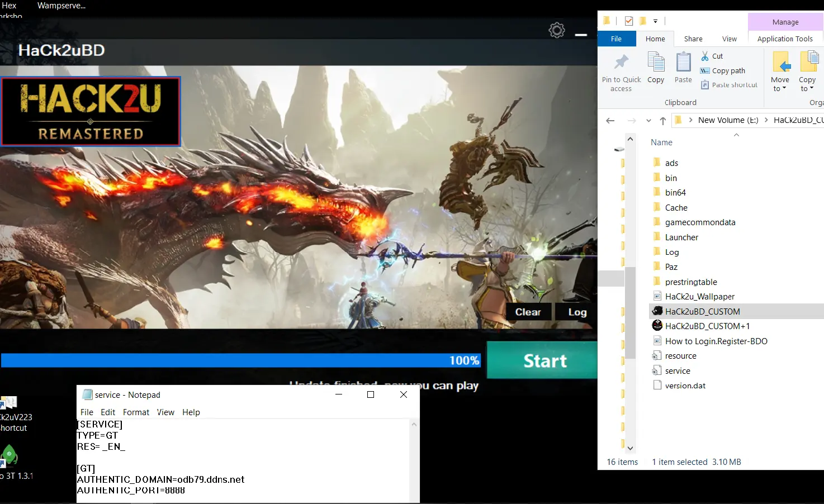Click the Paste clipboard icon
The width and height of the screenshot is (824, 504).
683,62
